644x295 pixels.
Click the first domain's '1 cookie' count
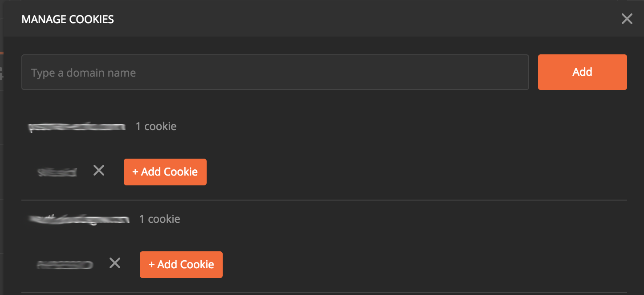point(156,127)
